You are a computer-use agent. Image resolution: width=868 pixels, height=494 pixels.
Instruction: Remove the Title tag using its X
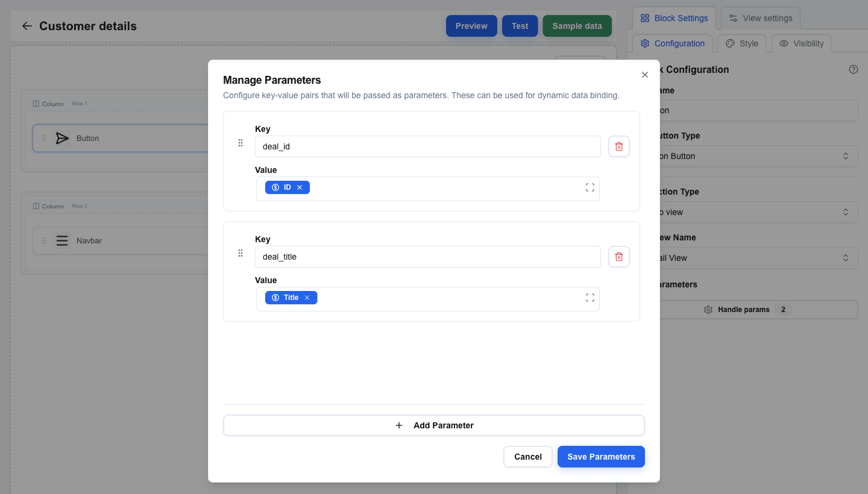click(x=307, y=298)
